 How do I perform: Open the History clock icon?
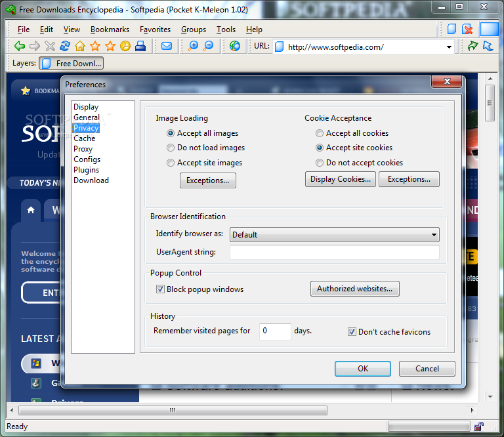[x=125, y=47]
